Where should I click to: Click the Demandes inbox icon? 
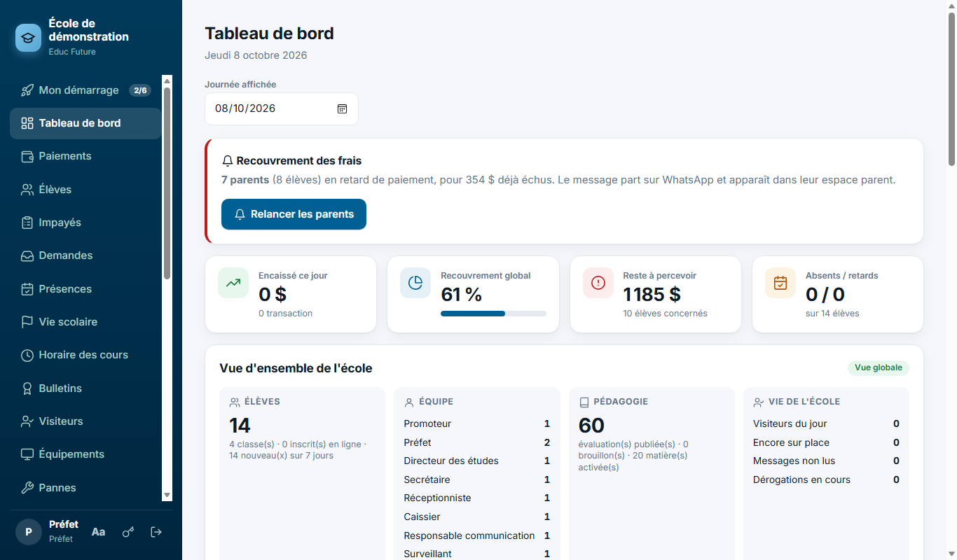pos(27,255)
